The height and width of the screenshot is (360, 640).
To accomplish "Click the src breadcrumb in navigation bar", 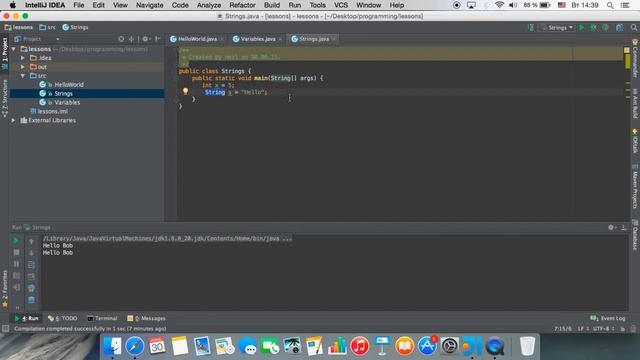I will click(47, 27).
